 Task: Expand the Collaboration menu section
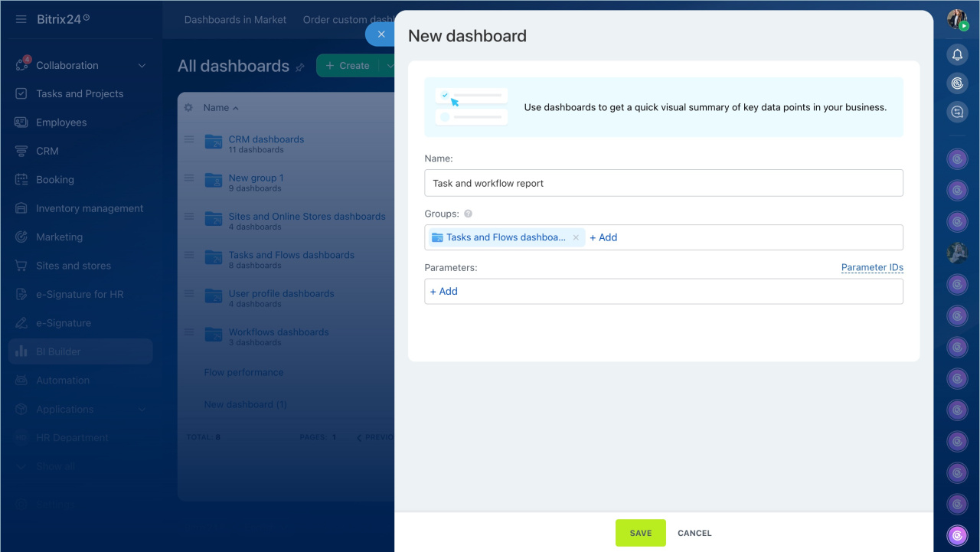142,66
